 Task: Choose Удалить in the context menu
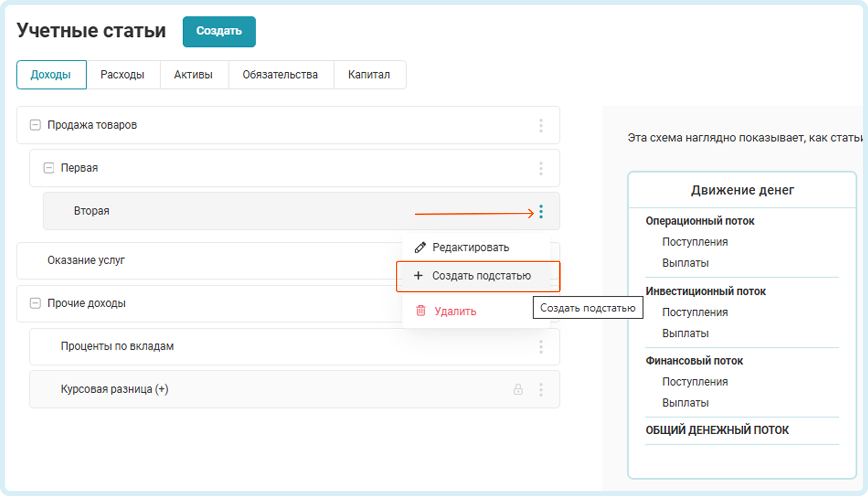(x=455, y=311)
